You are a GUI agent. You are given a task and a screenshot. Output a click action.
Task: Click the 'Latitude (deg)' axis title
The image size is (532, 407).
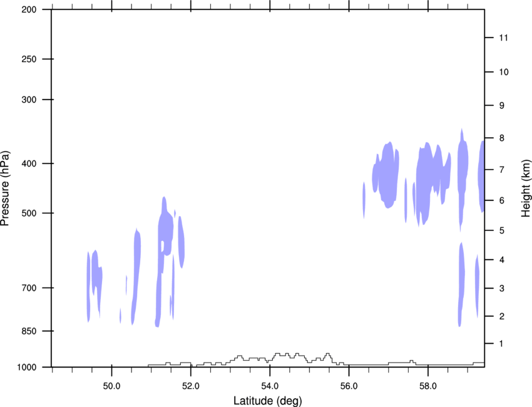[267, 401]
